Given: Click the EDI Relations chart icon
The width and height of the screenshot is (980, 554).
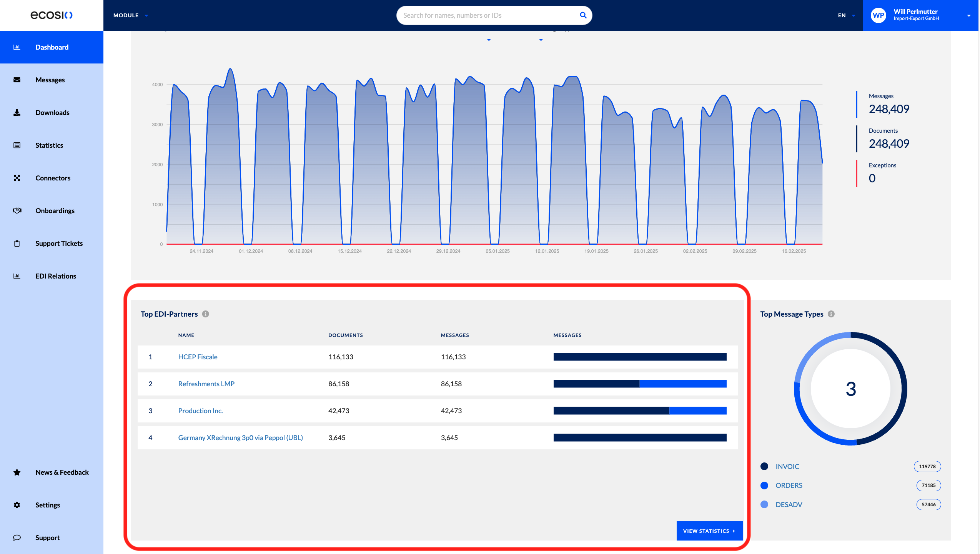Looking at the screenshot, I should [17, 276].
